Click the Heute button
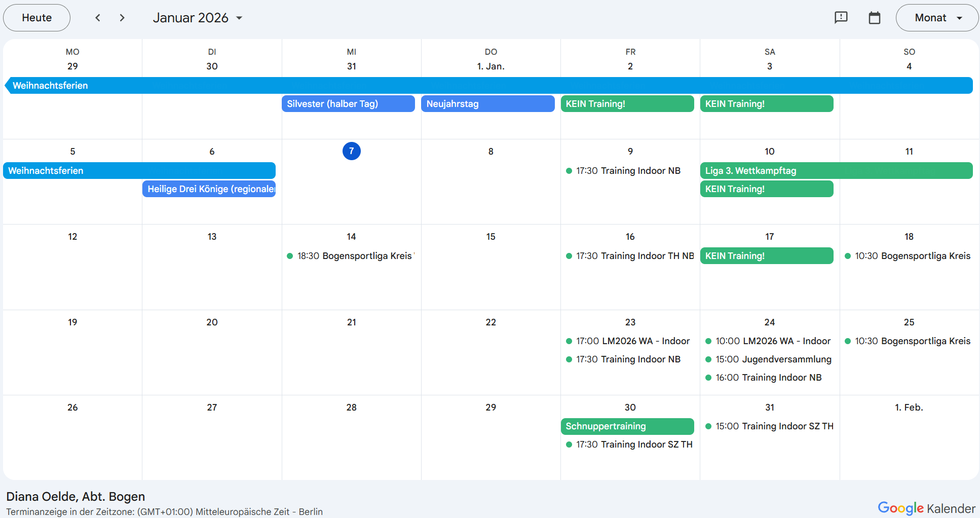This screenshot has height=518, width=980. pos(36,17)
